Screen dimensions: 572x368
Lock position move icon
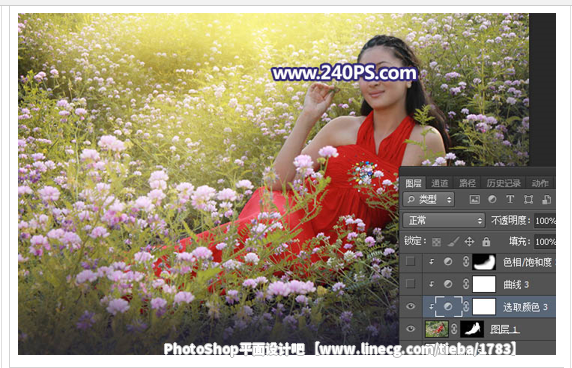pos(469,241)
